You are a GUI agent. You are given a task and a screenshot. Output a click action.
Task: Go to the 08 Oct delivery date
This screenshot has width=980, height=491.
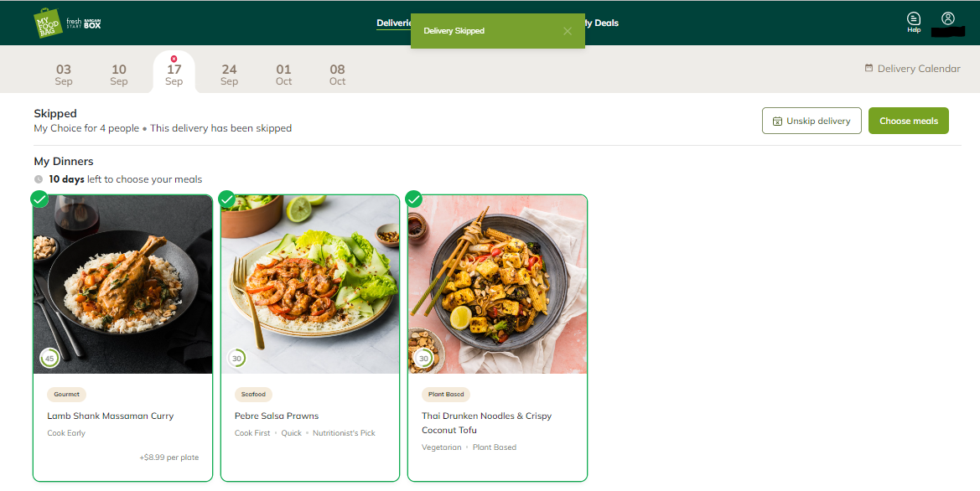337,75
